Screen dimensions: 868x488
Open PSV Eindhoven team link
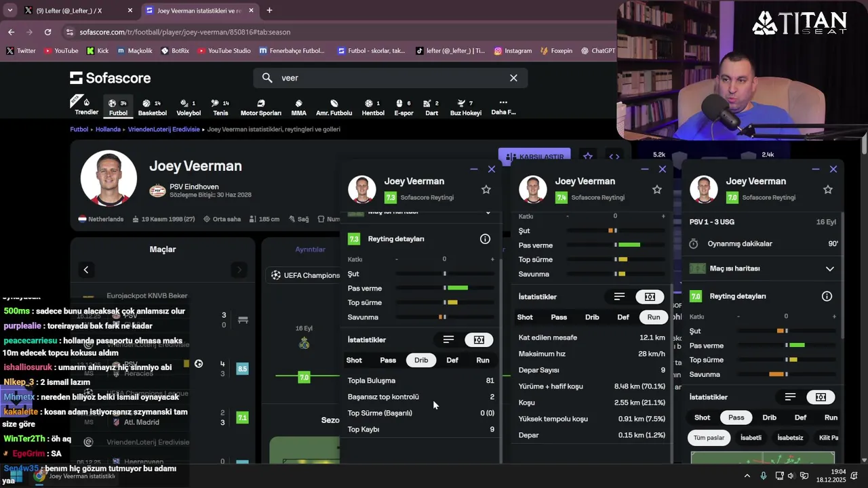[194, 186]
